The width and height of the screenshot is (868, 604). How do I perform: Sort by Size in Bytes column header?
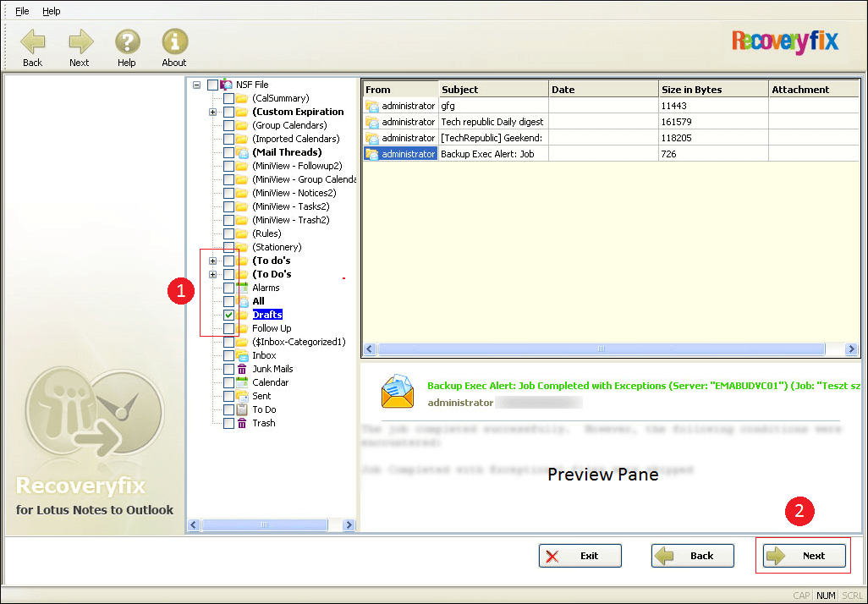(x=713, y=89)
